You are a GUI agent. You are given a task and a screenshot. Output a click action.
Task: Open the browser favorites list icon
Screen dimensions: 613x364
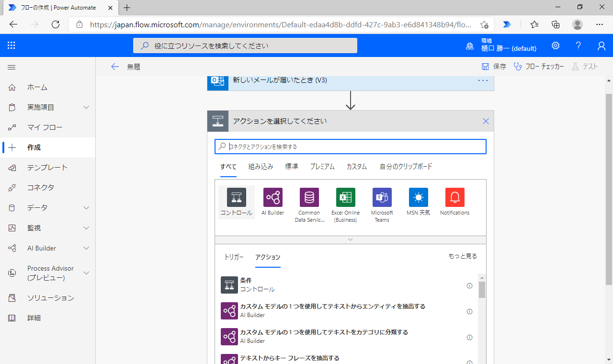[534, 24]
